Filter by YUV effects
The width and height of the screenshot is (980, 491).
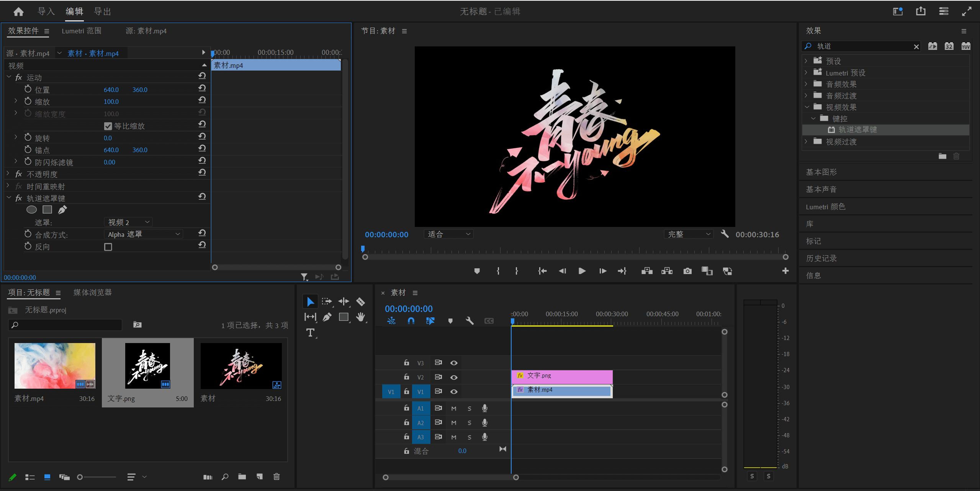pyautogui.click(x=965, y=46)
